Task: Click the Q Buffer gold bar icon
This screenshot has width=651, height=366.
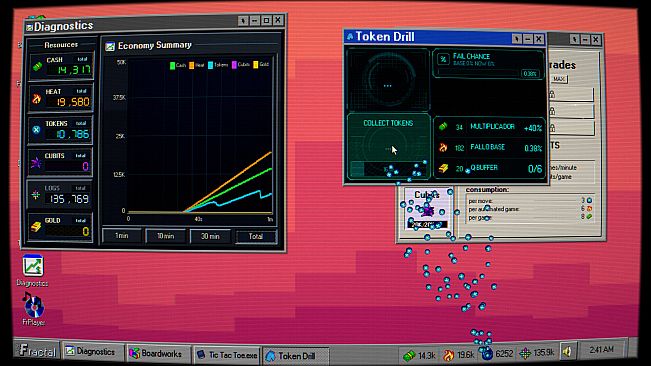Action: [x=443, y=168]
